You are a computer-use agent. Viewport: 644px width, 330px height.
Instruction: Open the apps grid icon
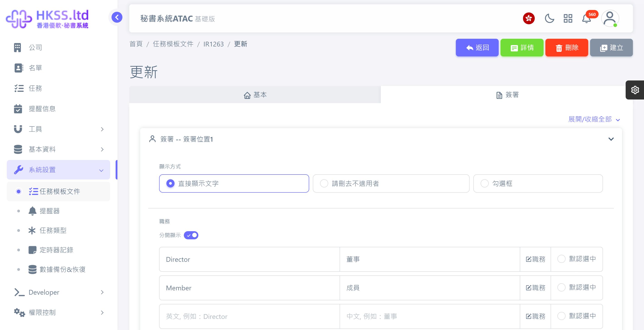coord(568,18)
